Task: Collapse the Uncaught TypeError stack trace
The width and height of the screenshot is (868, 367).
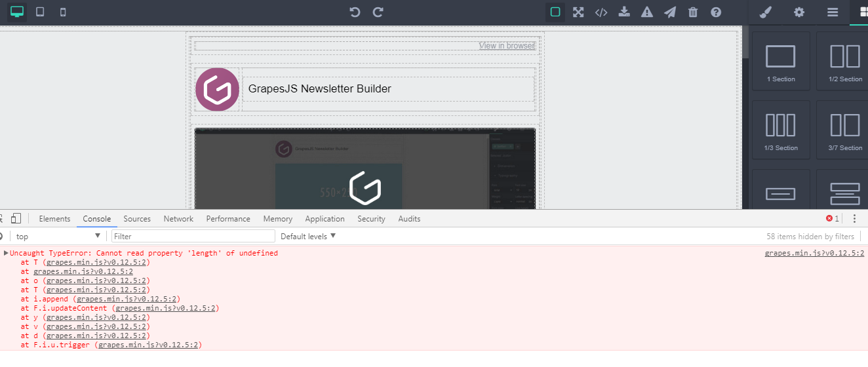Action: coord(6,253)
